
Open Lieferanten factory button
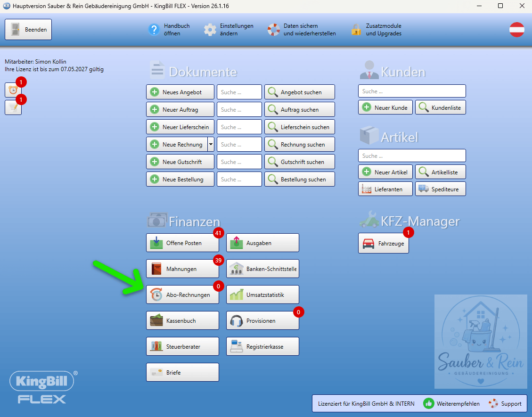click(x=385, y=189)
